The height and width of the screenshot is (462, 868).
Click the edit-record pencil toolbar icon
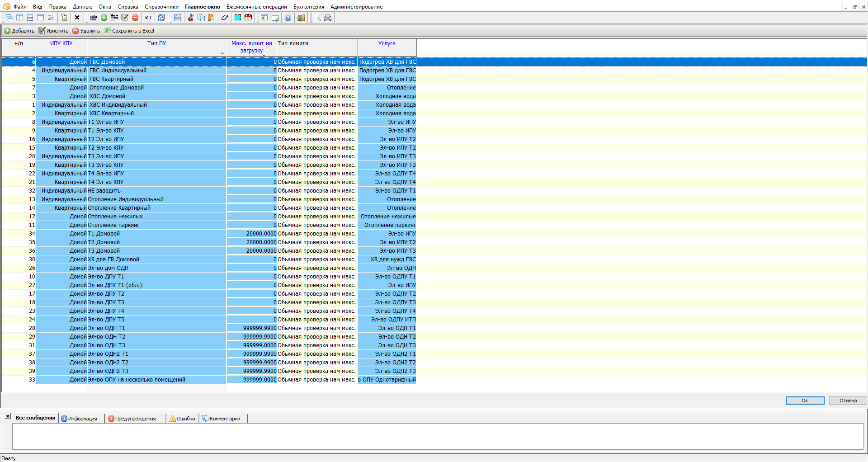pyautogui.click(x=125, y=18)
